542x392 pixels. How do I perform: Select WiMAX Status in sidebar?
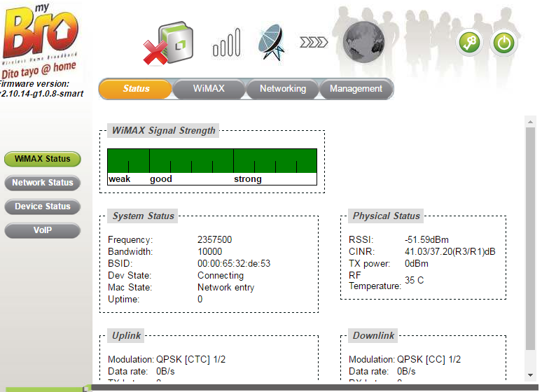[x=43, y=159]
